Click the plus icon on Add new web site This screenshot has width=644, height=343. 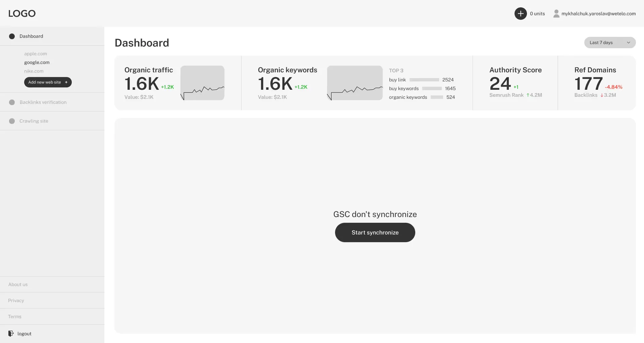pos(66,82)
